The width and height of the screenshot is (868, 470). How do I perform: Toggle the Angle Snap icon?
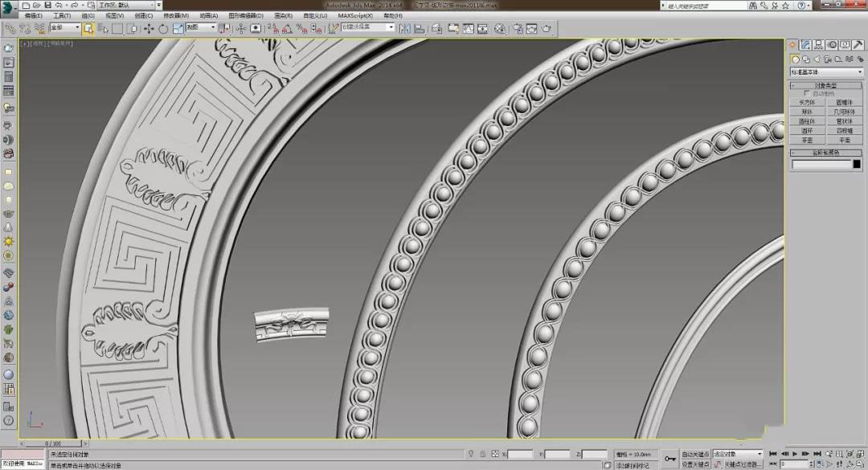pyautogui.click(x=287, y=28)
